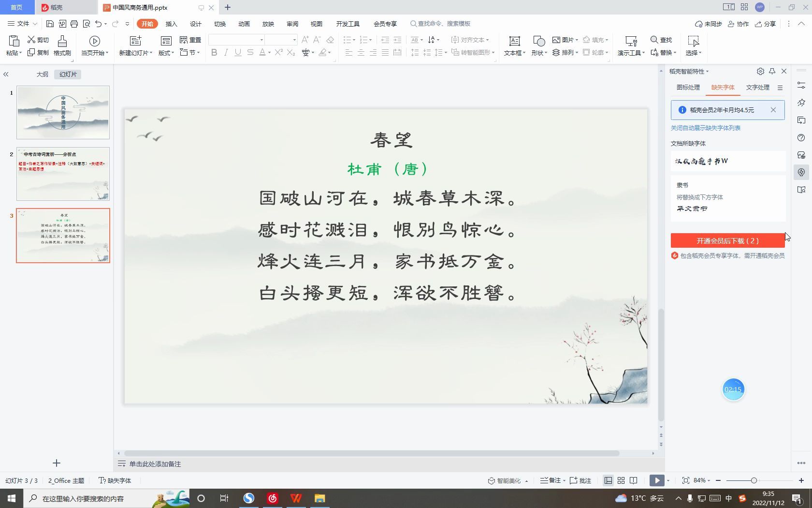This screenshot has height=508, width=812.
Task: Expand the Arrange (排列) dropdown
Action: [577, 52]
